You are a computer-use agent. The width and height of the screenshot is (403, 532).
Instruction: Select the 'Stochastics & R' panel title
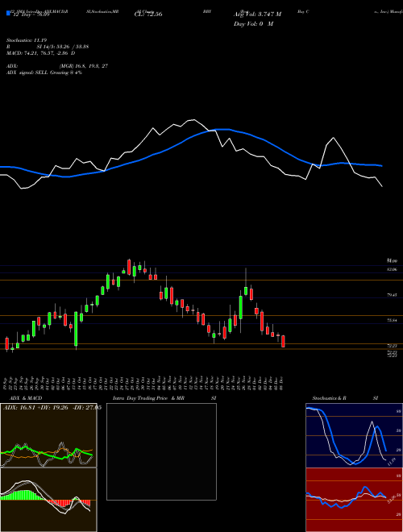(330, 398)
